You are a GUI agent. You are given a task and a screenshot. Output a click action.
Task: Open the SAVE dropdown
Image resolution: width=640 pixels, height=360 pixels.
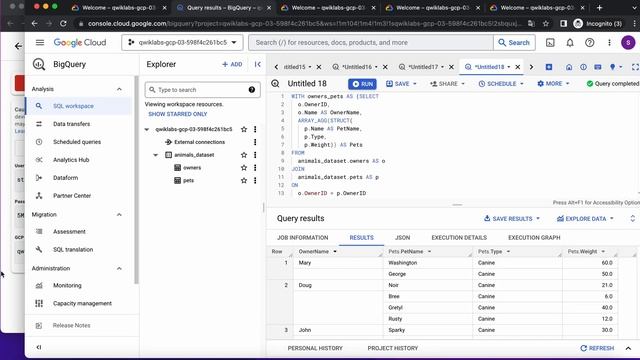coord(401,84)
